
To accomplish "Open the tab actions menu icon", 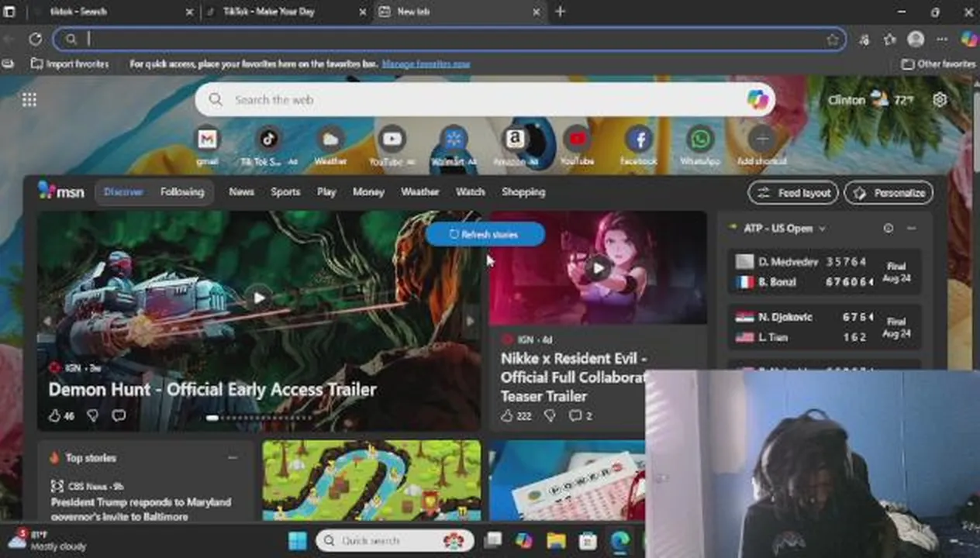I will pyautogui.click(x=9, y=12).
